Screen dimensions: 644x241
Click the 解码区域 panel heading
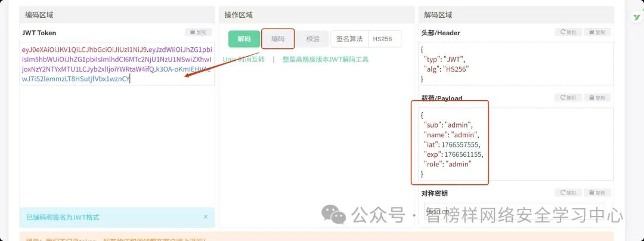tap(438, 15)
